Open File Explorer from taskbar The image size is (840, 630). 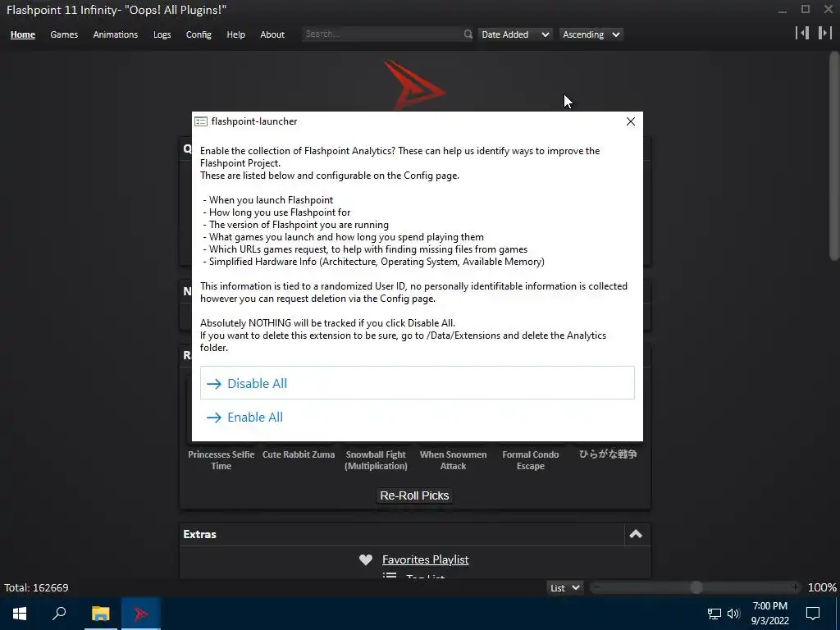point(100,614)
